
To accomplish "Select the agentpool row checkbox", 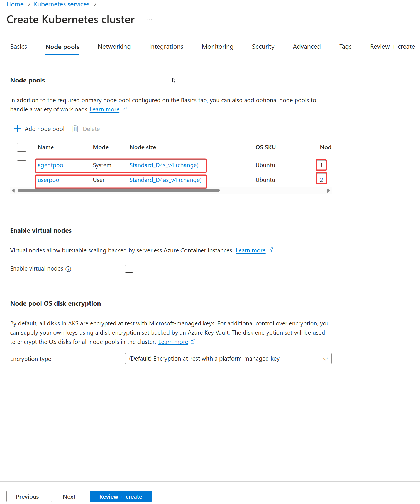I will 21,165.
